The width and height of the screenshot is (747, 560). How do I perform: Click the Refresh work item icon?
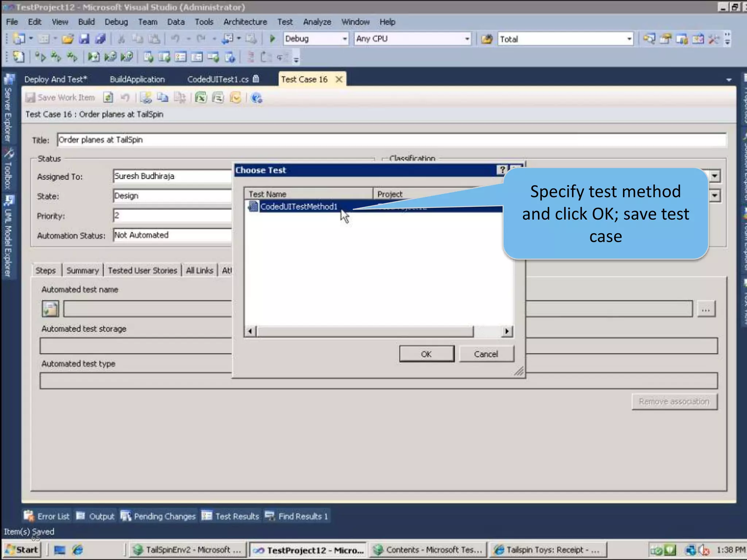pos(108,98)
